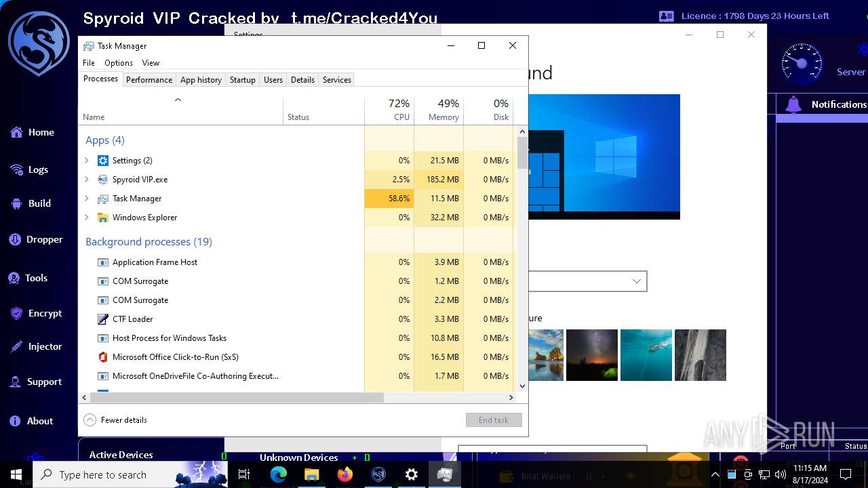Switch to the Services tab

[337, 80]
